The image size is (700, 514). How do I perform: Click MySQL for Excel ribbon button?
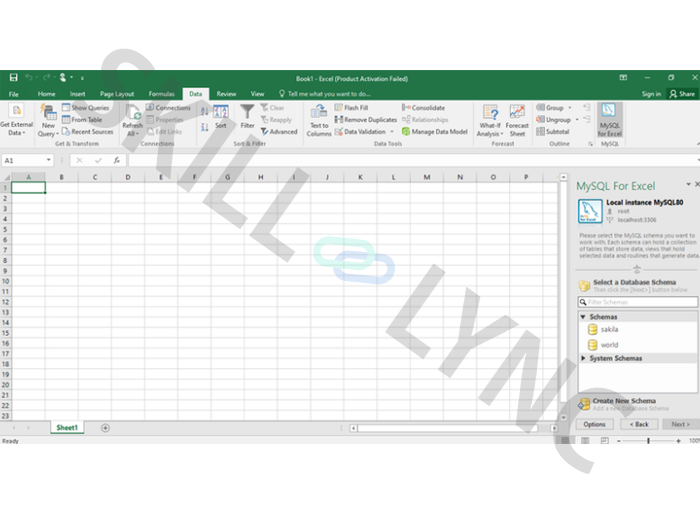click(x=609, y=121)
